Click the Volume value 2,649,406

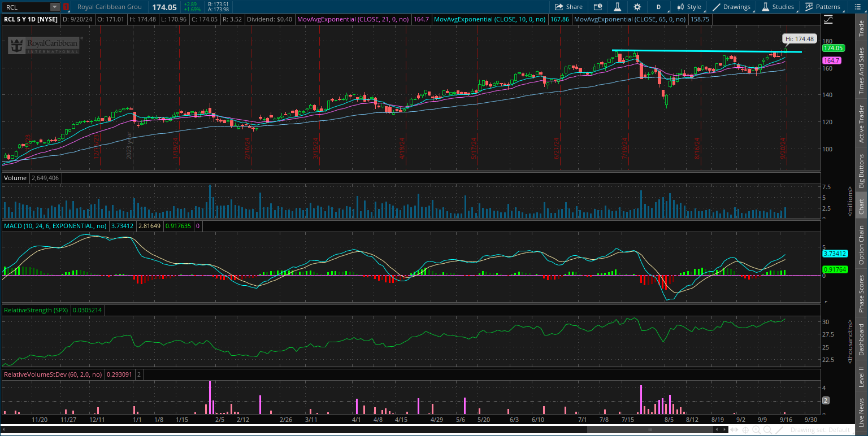coord(45,178)
